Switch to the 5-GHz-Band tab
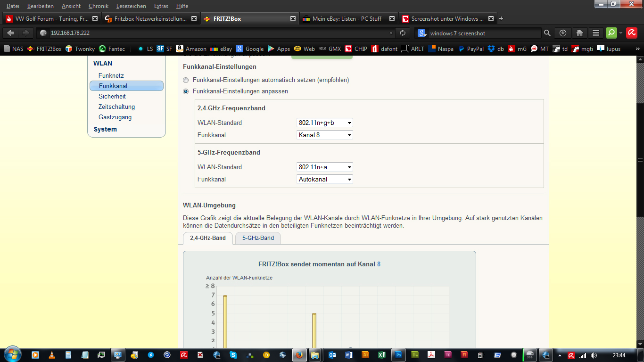The height and width of the screenshot is (362, 644). (258, 238)
